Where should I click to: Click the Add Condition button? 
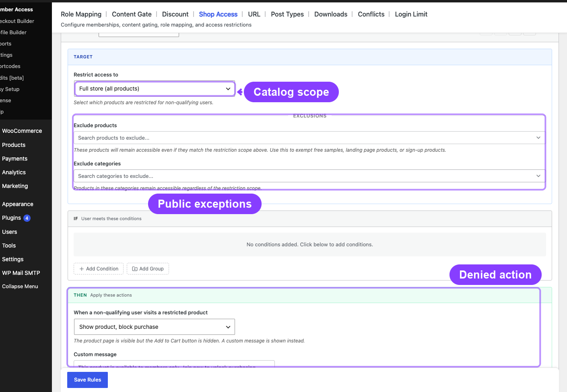coord(99,269)
